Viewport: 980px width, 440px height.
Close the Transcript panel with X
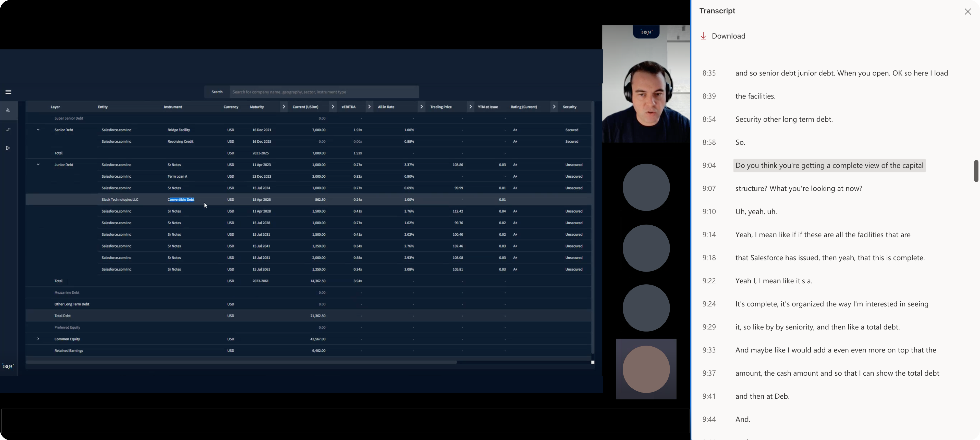coord(967,12)
